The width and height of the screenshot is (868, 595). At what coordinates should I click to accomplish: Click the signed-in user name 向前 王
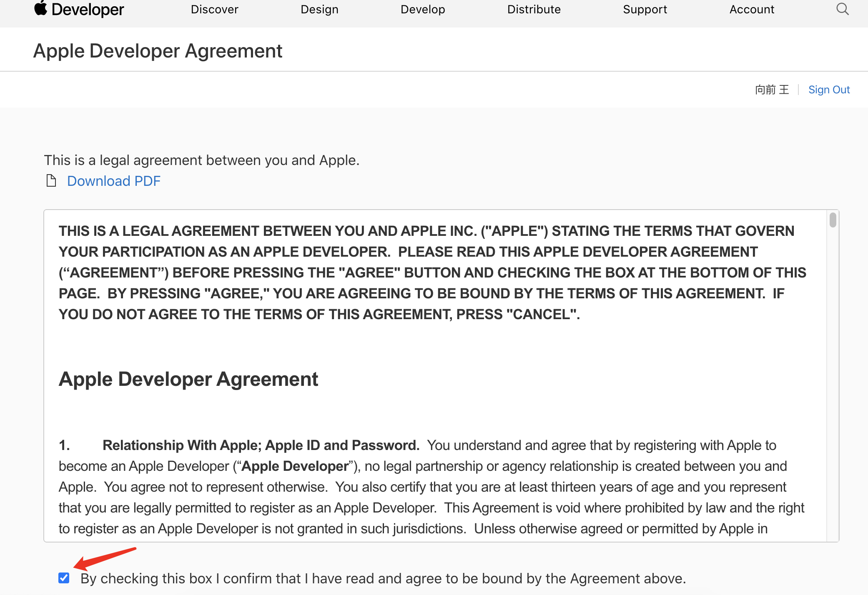(x=772, y=90)
